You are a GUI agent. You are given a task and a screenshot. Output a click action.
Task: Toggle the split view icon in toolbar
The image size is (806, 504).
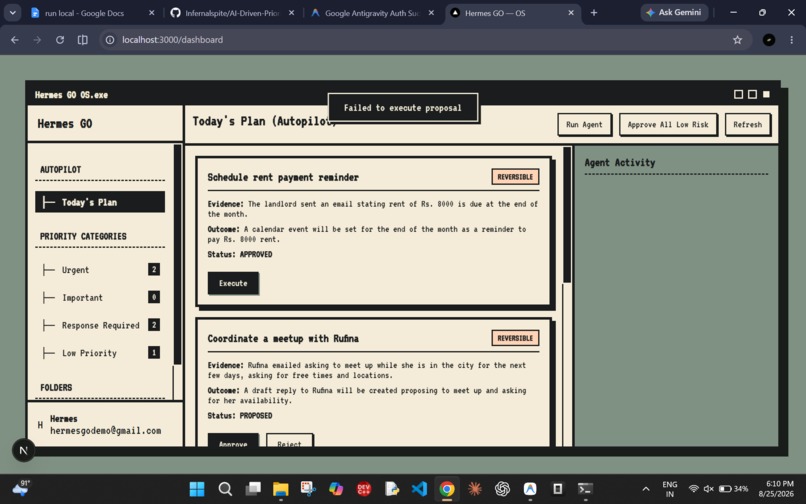(82, 40)
